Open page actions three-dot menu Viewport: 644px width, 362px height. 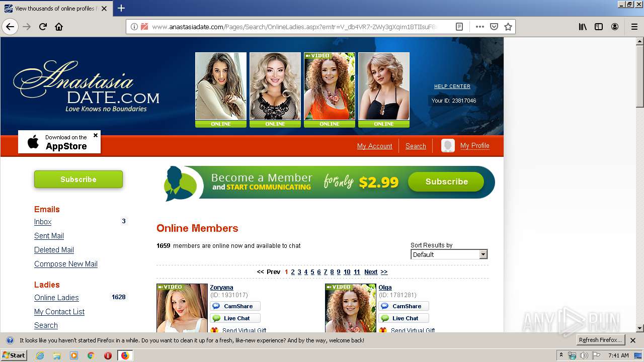pos(479,27)
